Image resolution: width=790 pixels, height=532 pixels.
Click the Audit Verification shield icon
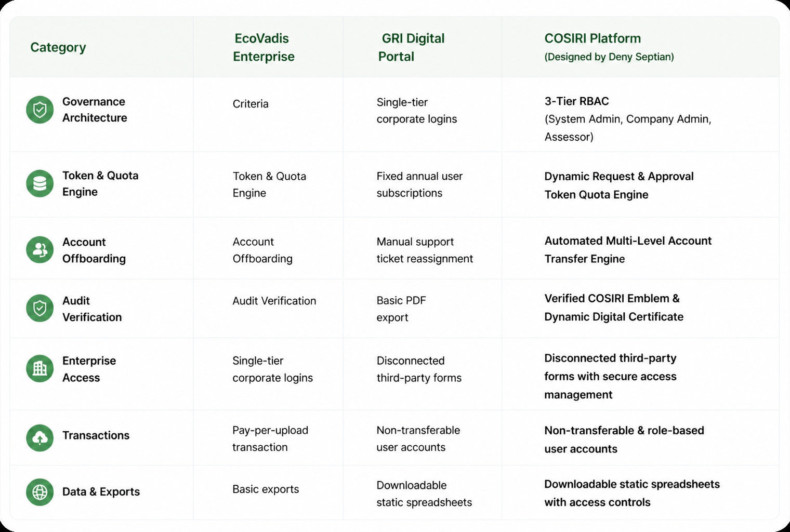click(x=40, y=308)
